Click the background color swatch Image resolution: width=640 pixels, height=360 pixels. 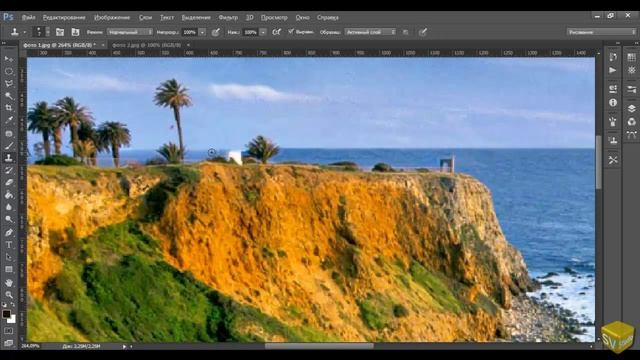click(x=12, y=319)
